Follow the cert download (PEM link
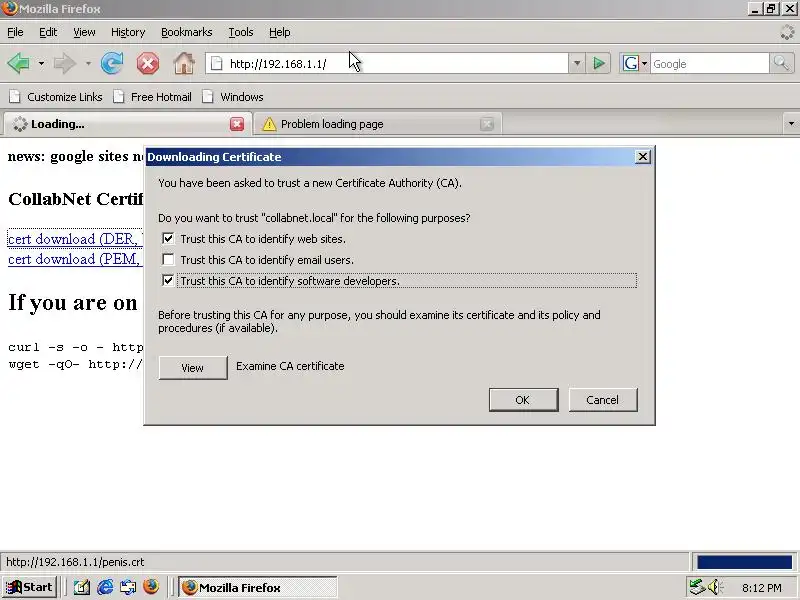Image resolution: width=800 pixels, height=600 pixels. click(75, 259)
